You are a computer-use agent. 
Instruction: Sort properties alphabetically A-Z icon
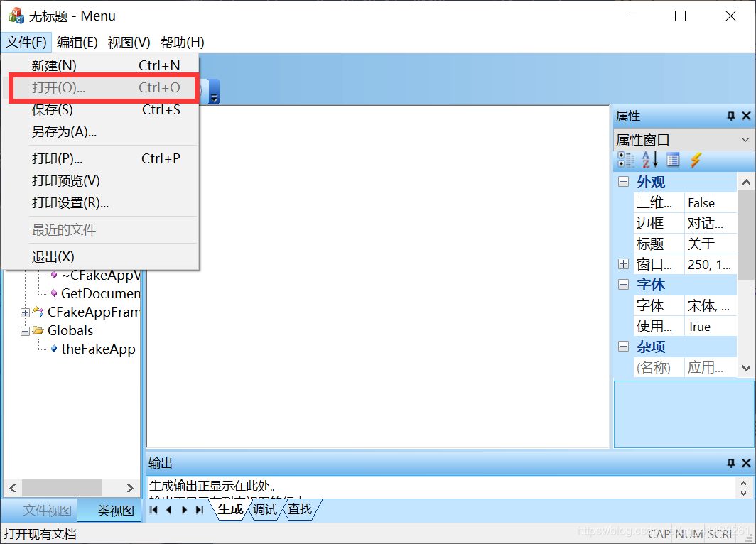(649, 160)
